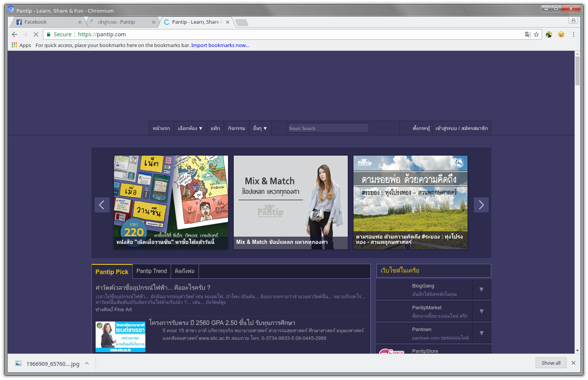
Task: Click the green Secure padlock icon
Action: 49,34
